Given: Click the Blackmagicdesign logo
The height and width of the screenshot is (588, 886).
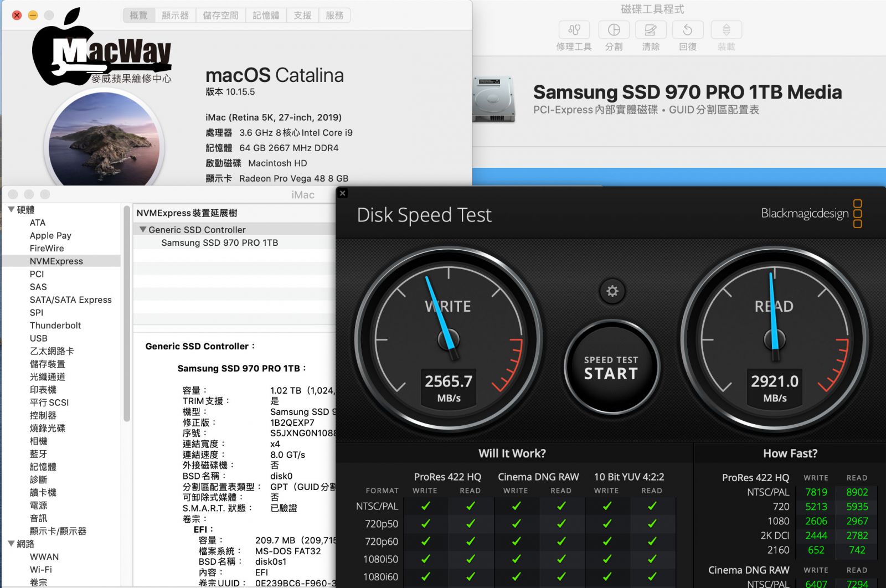Looking at the screenshot, I should point(811,214).
